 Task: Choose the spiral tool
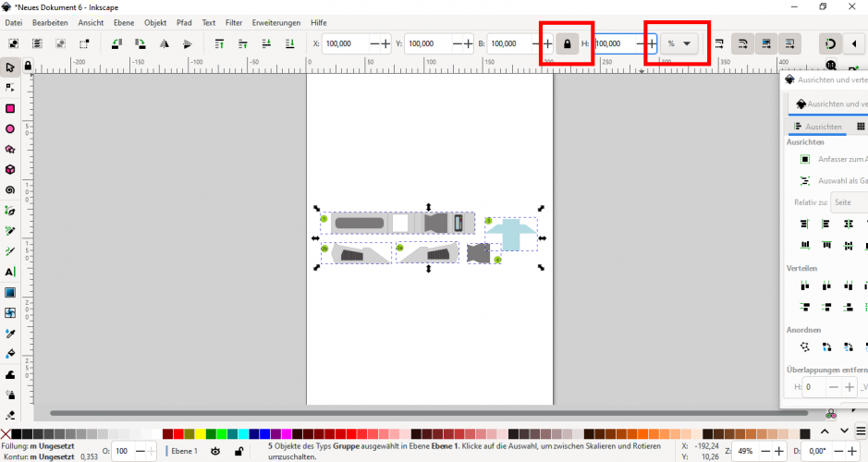click(x=10, y=190)
